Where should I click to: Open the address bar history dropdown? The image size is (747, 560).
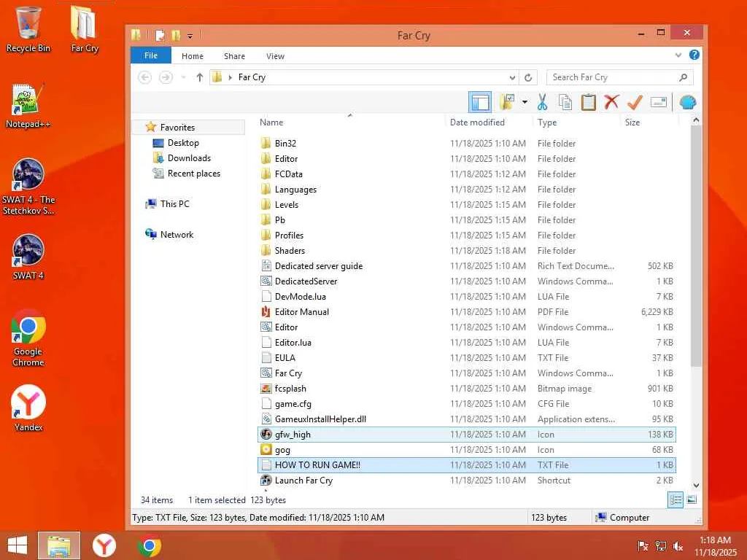512,77
